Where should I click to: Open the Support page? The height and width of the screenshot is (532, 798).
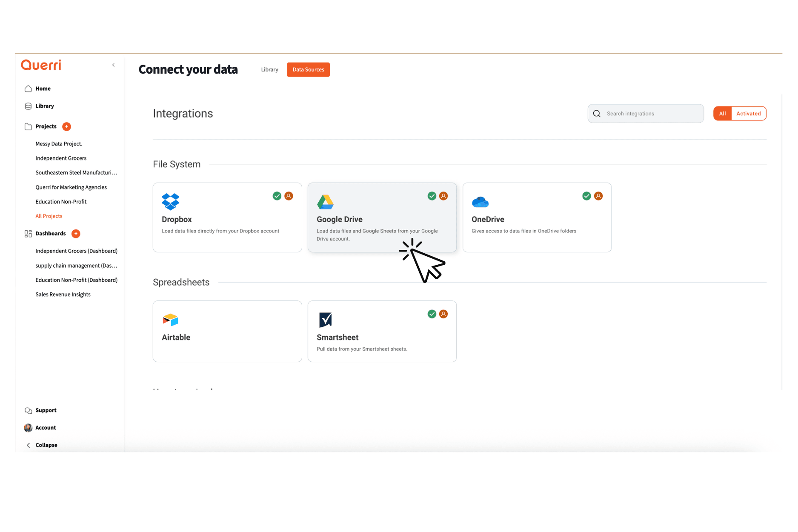pos(46,410)
